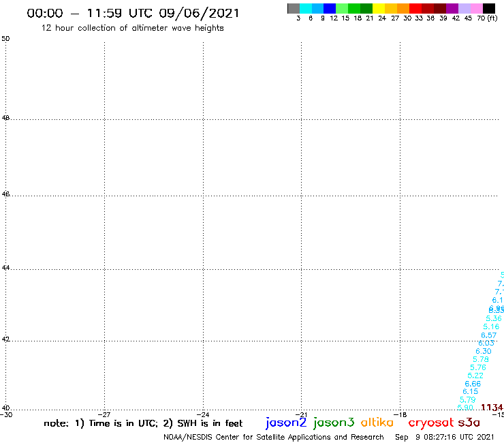The image size is (504, 443).
Task: Select the lavender swatch in the legend
Action: 464,8
